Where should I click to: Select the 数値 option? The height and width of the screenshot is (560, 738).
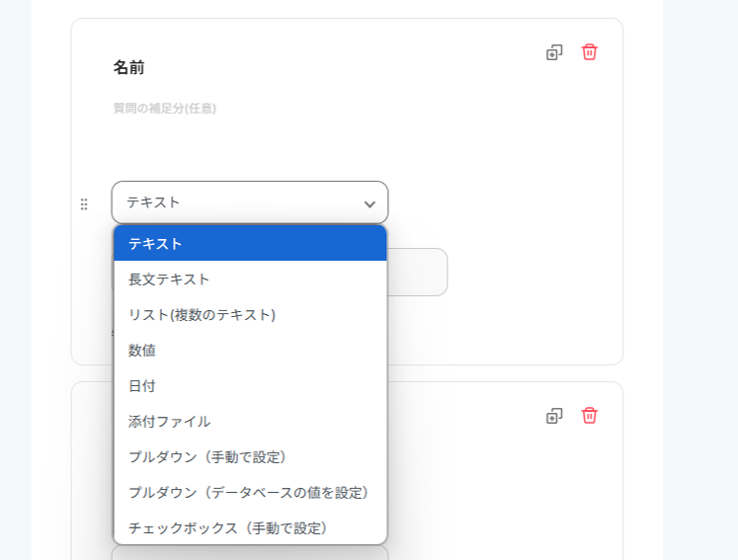(249, 351)
